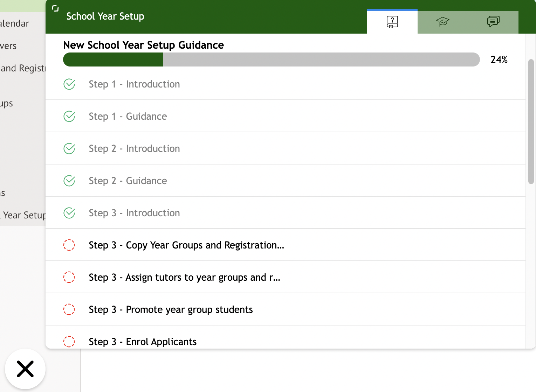Toggle the red circle for Copy Year Groups step
The height and width of the screenshot is (392, 536).
pos(69,245)
